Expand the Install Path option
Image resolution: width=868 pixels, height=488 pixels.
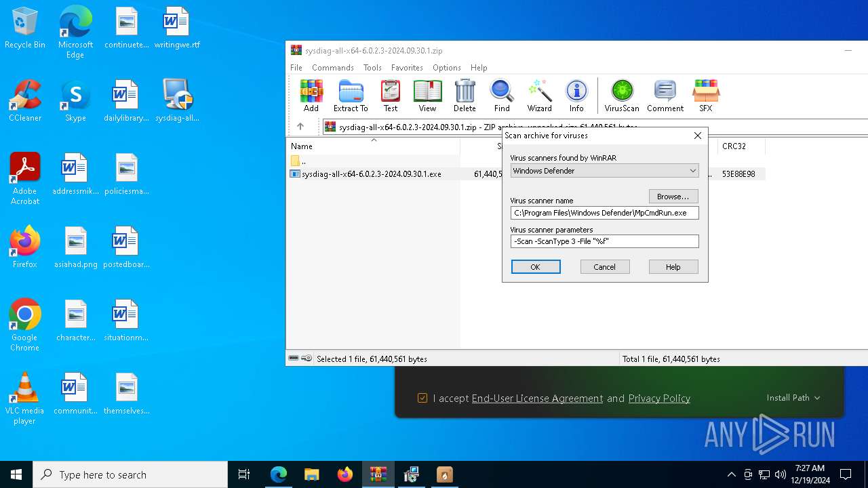tap(793, 398)
